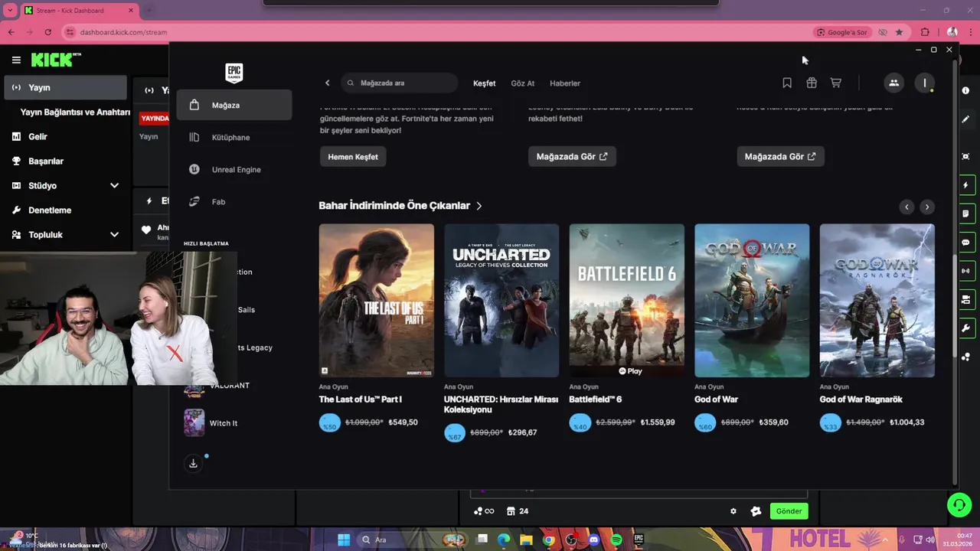Click Chrome address bar URL
Viewport: 980px width, 551px height.
click(x=123, y=32)
